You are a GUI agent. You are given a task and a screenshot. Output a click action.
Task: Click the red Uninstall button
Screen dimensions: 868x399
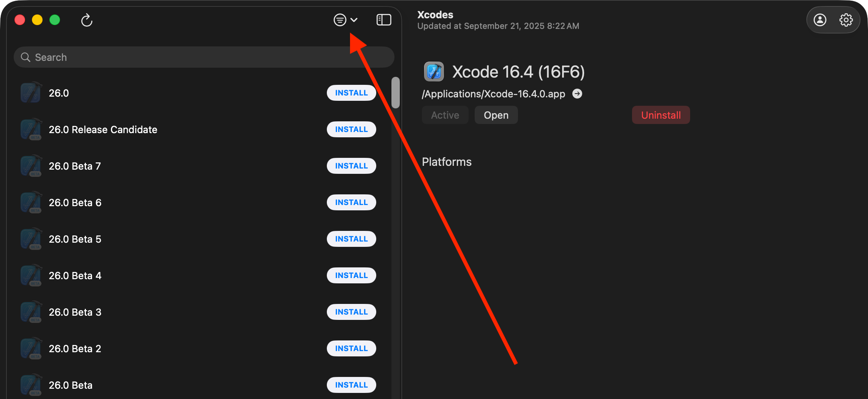click(661, 115)
